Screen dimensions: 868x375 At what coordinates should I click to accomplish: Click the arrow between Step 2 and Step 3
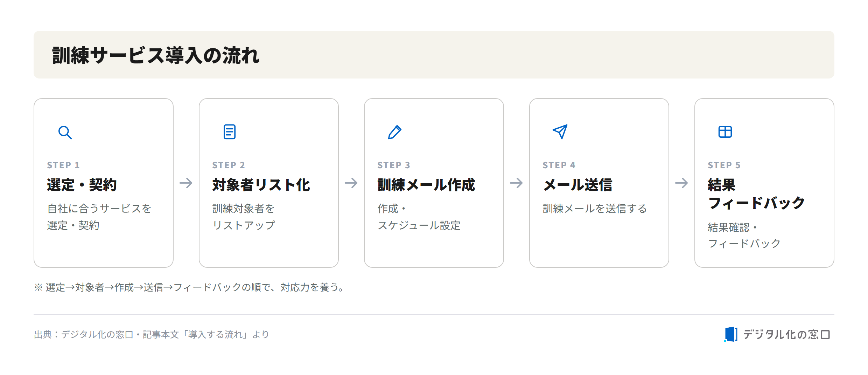point(351,183)
